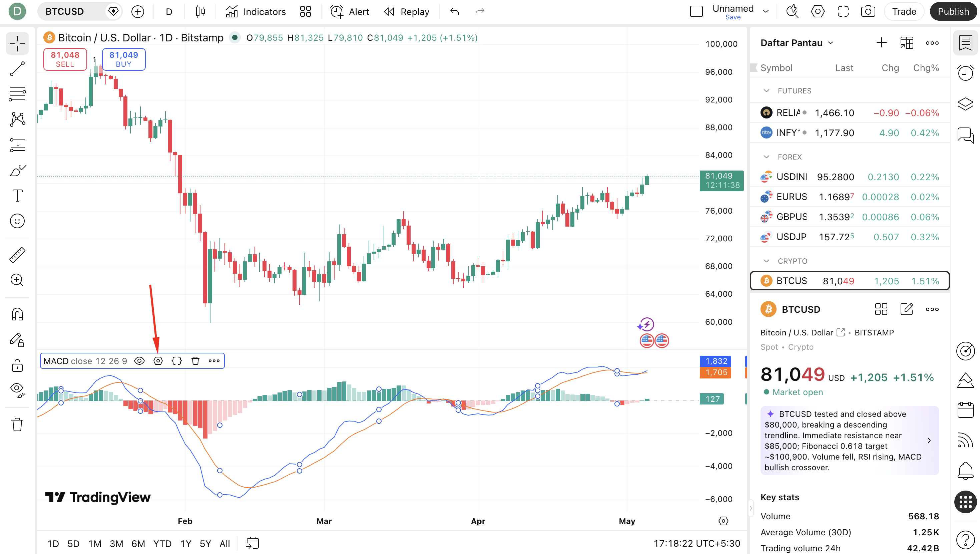Open the emoji icons tool
Screen dimensions: 980x554
pos(17,221)
